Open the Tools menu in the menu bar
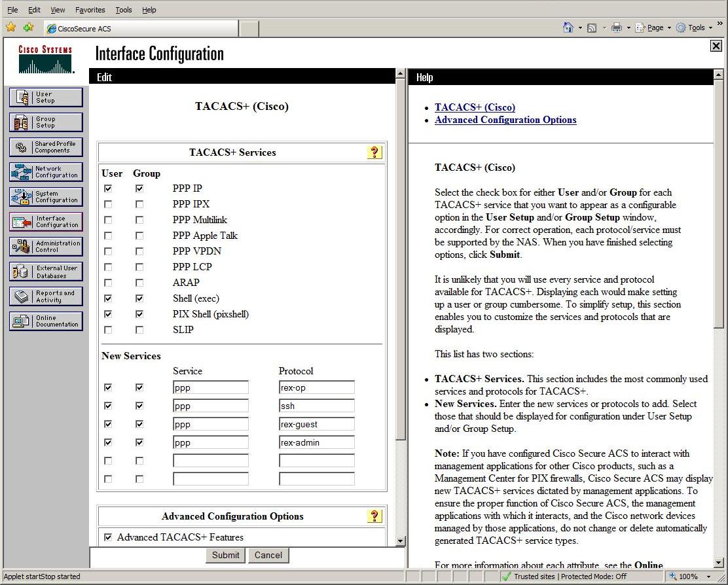 point(124,10)
